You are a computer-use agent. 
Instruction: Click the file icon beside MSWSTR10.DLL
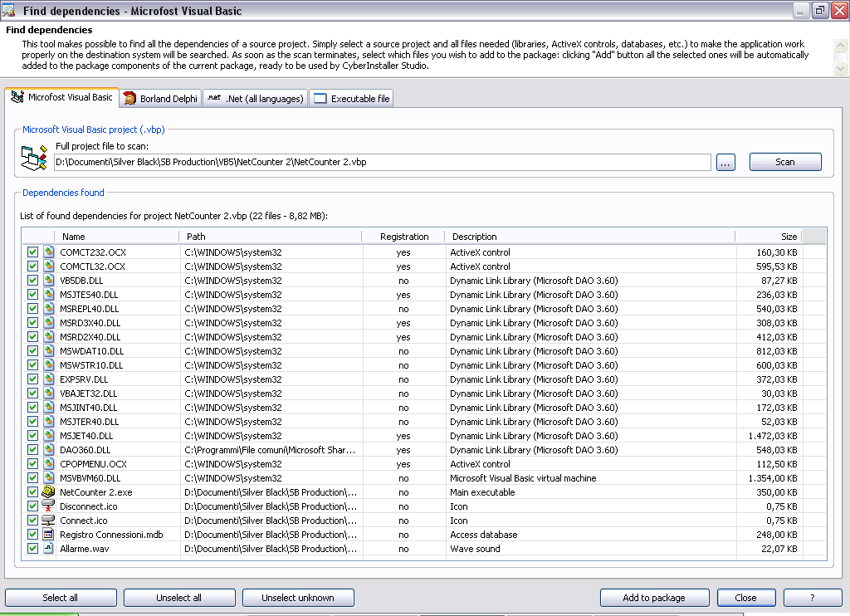tap(49, 365)
